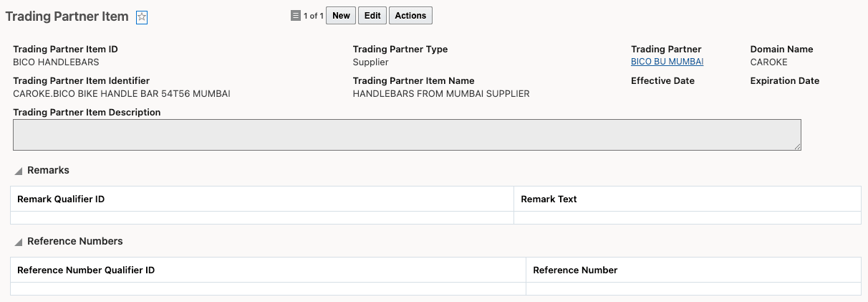Select the empty row under Remark Qualifier ID
Screen dimensions: 868x302
(262, 217)
